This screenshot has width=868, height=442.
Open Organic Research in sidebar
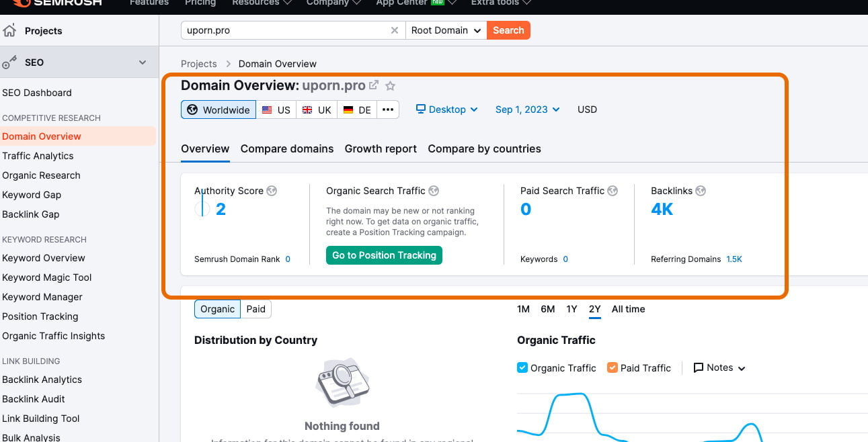point(41,175)
